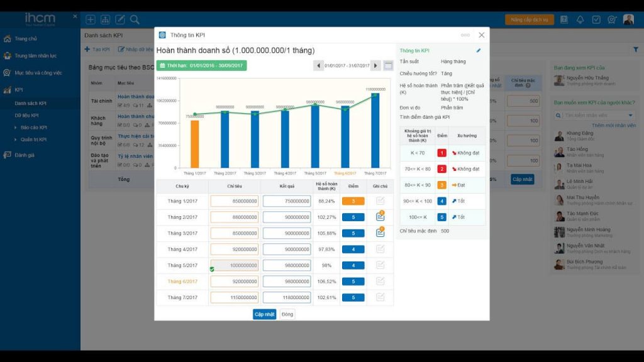The image size is (644, 362).
Task: Click the orange Tháng 1/2017 chart bar
Action: (x=195, y=144)
